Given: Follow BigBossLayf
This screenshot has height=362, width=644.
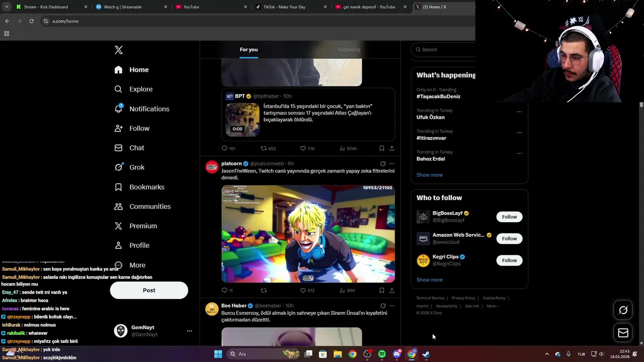Looking at the screenshot, I should (x=509, y=217).
